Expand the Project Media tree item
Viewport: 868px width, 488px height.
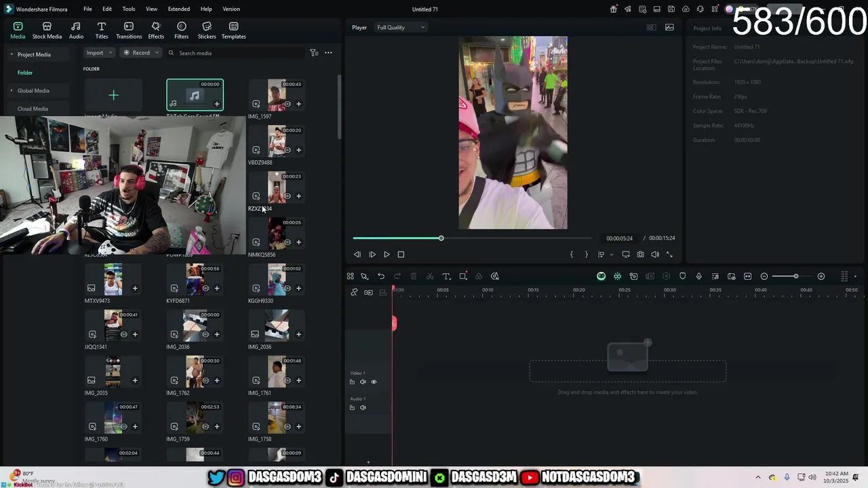(x=12, y=54)
